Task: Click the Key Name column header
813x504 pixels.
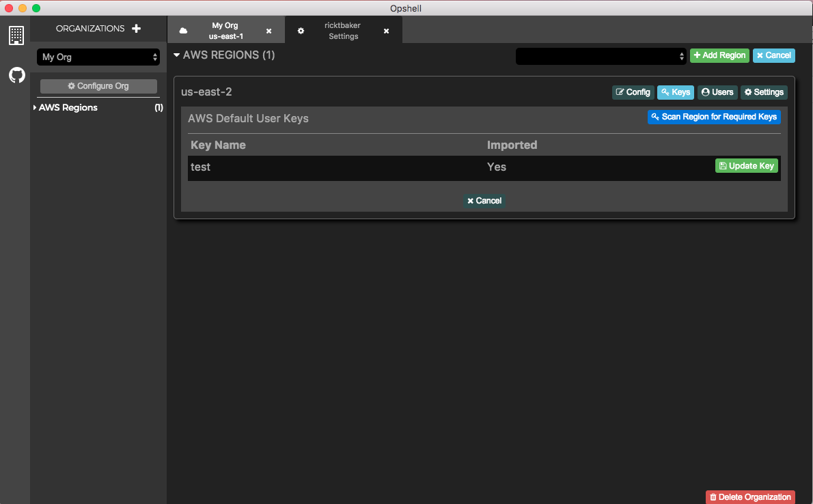Action: point(219,145)
